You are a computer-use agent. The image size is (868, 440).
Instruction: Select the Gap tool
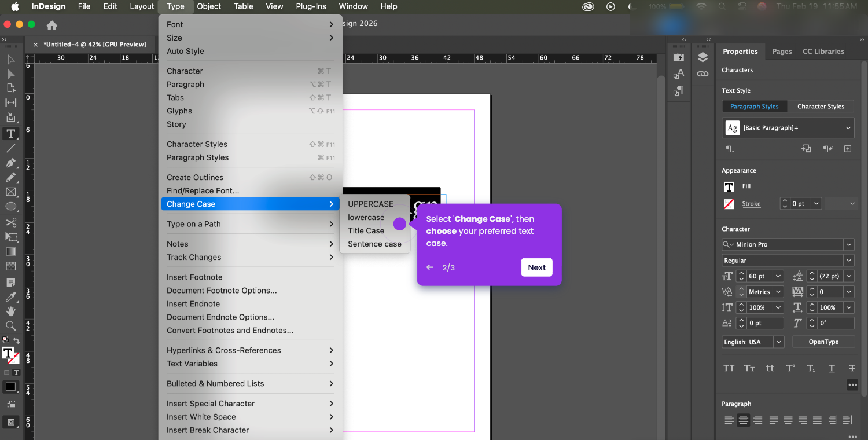click(10, 103)
